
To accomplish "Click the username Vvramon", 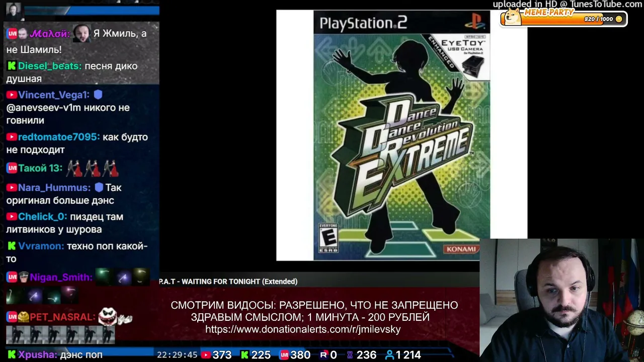I will point(41,246).
